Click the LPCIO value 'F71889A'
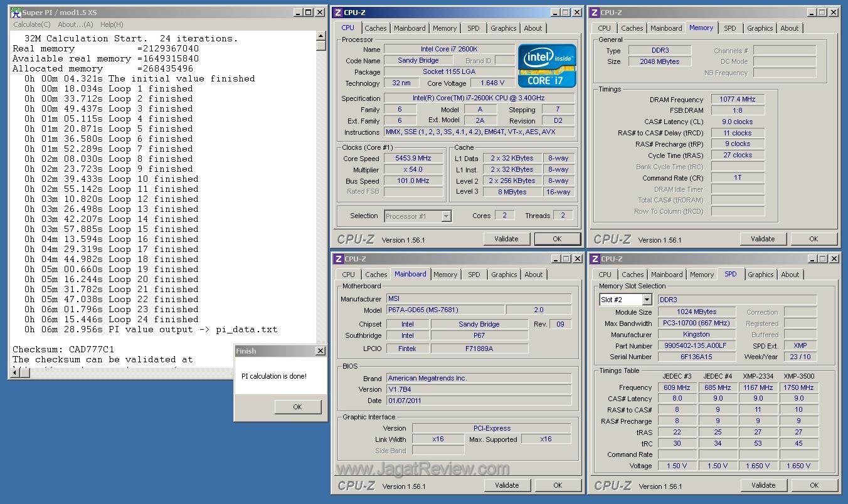The width and height of the screenshot is (848, 504). coord(479,349)
